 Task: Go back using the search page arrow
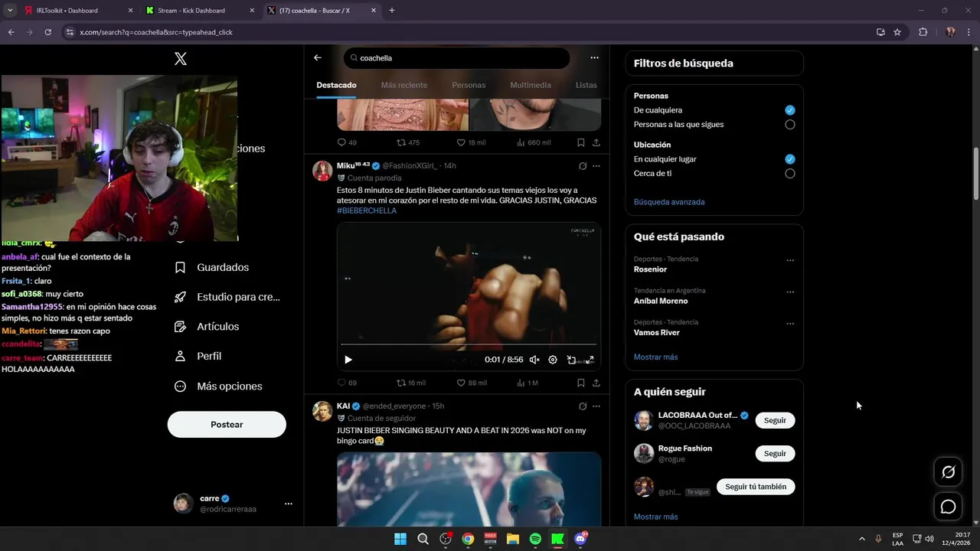[318, 57]
